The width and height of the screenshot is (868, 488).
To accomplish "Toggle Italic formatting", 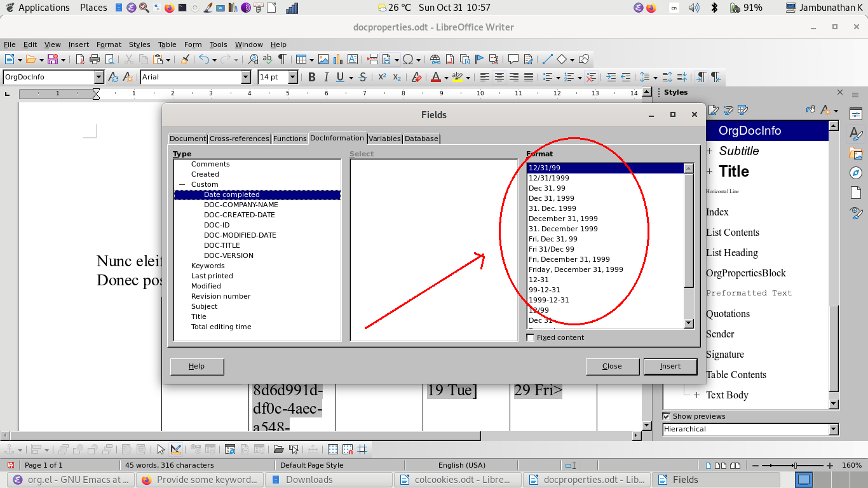I will [326, 78].
